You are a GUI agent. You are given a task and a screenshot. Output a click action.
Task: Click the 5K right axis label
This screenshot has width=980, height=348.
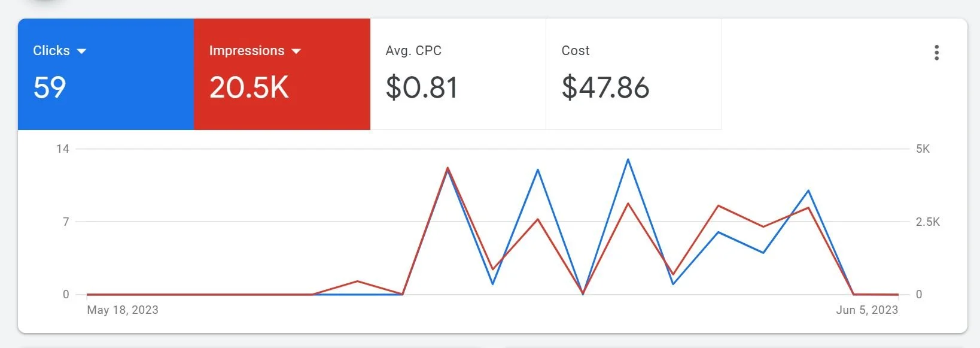pos(923,149)
